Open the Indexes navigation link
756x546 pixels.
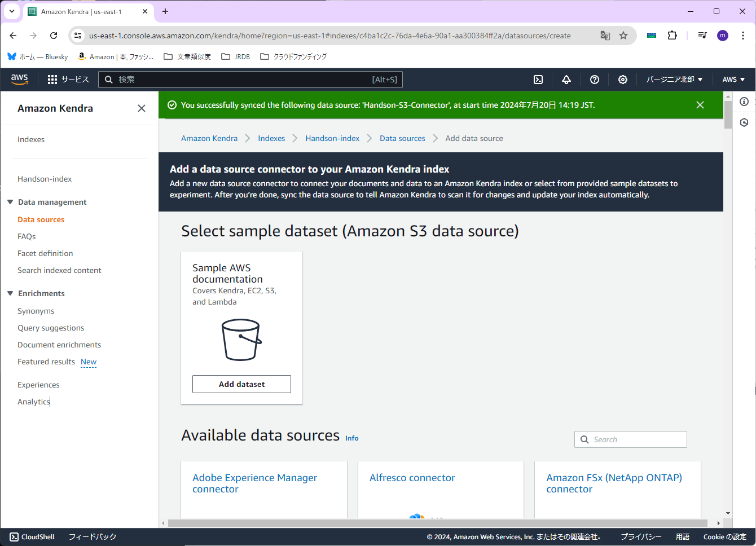(x=31, y=139)
